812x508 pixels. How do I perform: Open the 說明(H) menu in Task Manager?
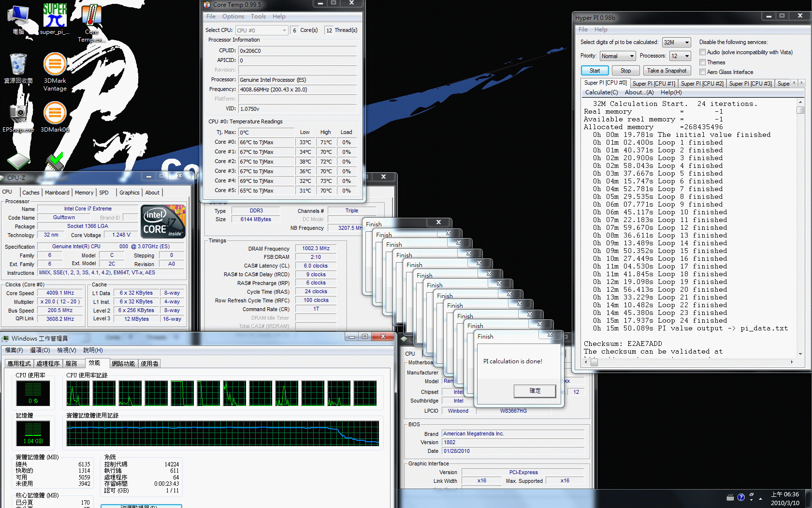92,350
